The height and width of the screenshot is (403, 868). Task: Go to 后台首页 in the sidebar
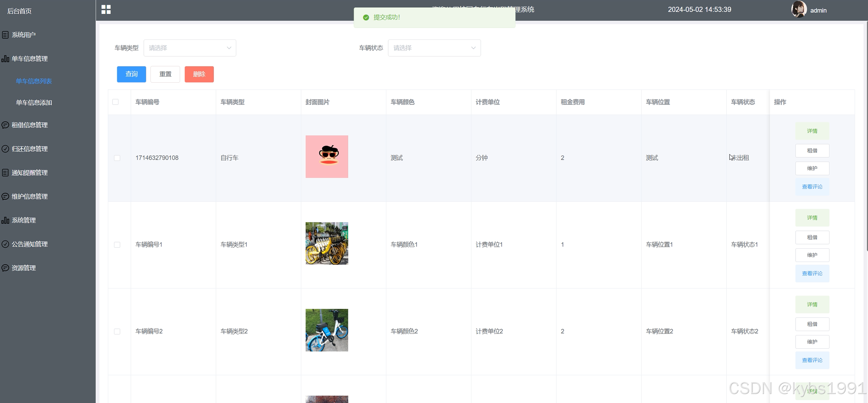click(20, 11)
